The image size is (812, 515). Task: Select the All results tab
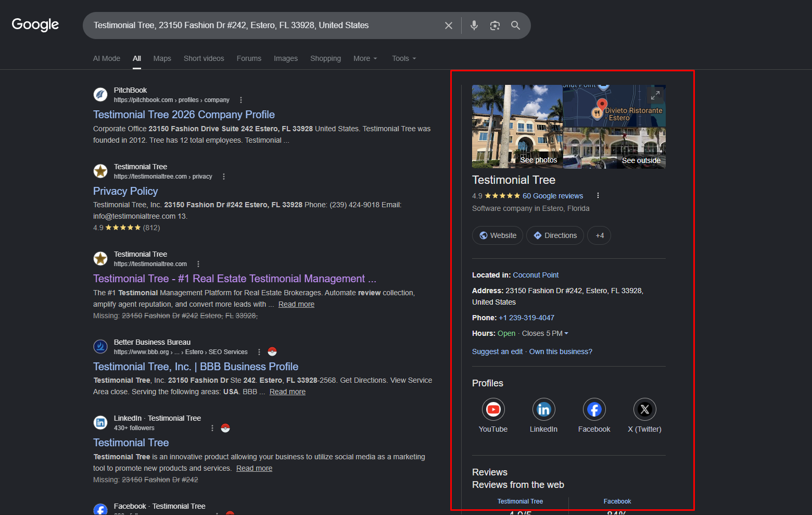pyautogui.click(x=137, y=58)
